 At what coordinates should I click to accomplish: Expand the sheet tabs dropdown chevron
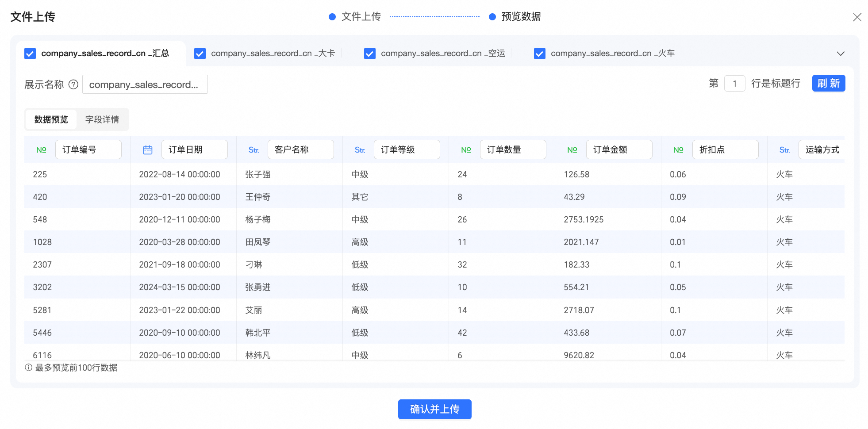coord(841,54)
